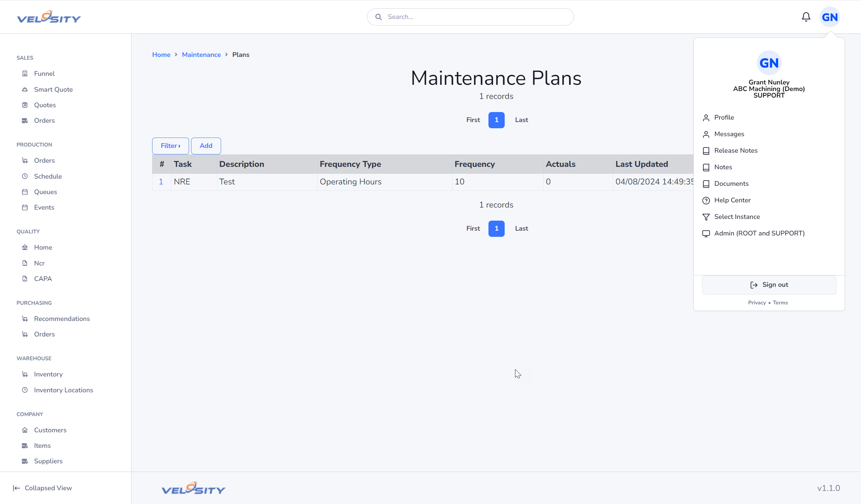This screenshot has height=504, width=861.
Task: Click the Smart Quote sidebar icon
Action: (25, 89)
